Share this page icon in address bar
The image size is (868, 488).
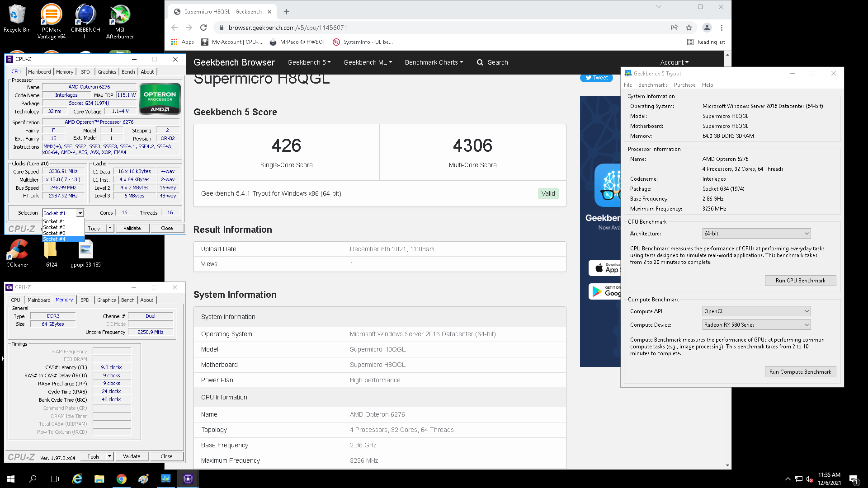point(674,28)
